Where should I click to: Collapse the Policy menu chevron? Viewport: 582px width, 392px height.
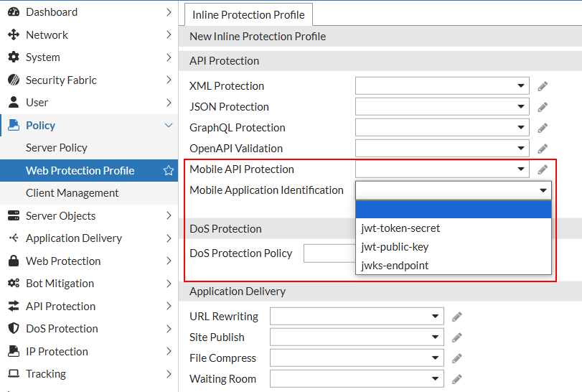coord(169,126)
